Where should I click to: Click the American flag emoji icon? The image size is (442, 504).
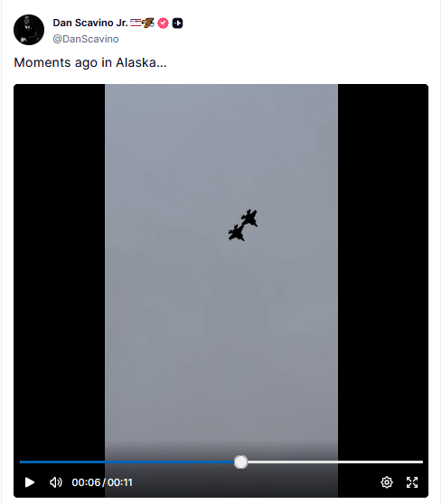136,23
